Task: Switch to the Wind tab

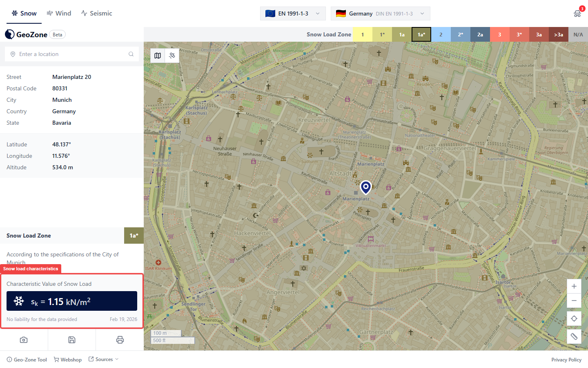Action: click(x=59, y=13)
